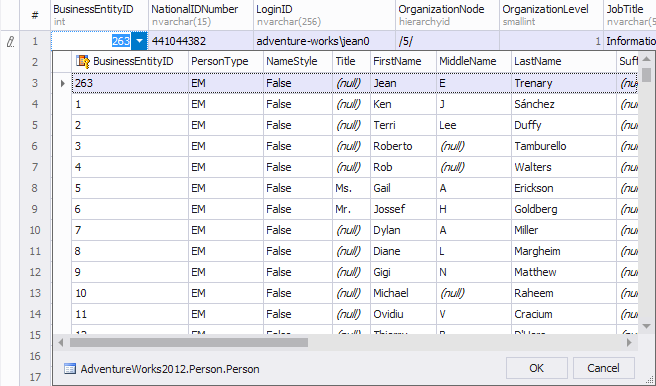Screen dimensions: 656x386
Task: Click row number 17 in the grid
Action: [x=35, y=377]
